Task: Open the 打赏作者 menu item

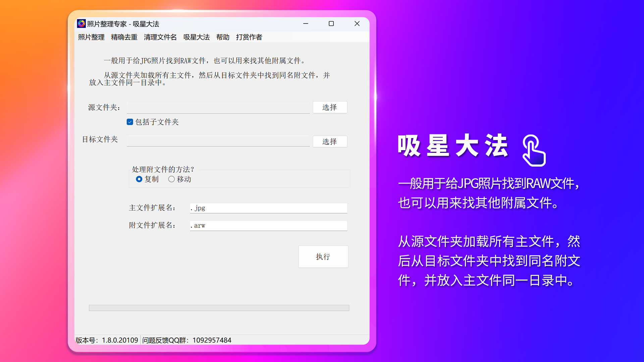Action: click(x=249, y=37)
